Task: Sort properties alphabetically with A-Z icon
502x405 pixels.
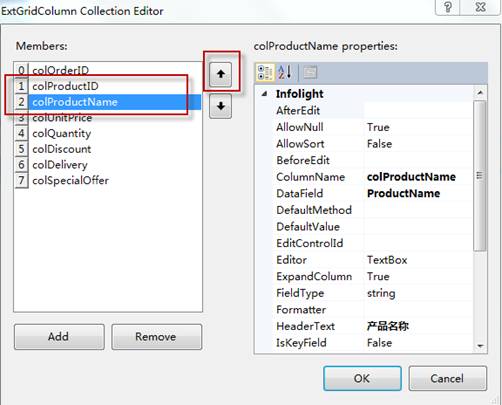Action: point(285,72)
